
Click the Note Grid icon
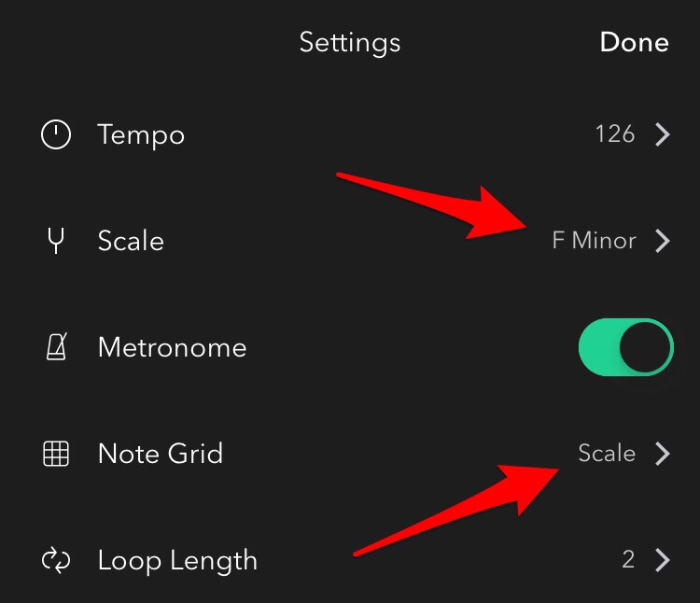tap(57, 455)
